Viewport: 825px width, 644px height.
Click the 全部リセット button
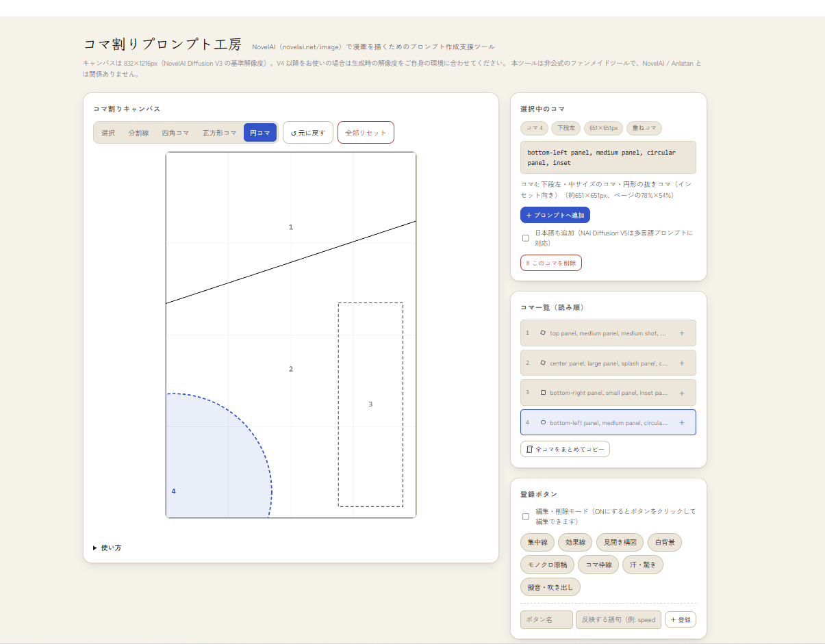pyautogui.click(x=366, y=133)
